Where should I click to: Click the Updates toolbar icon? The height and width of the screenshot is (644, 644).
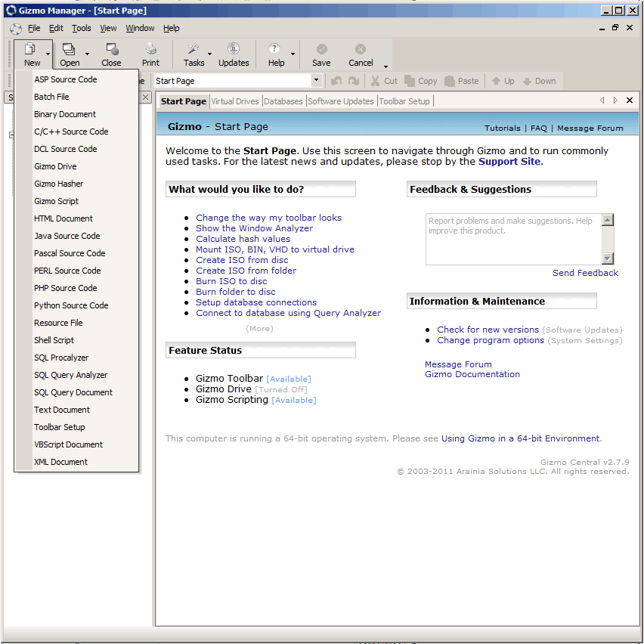(x=234, y=49)
